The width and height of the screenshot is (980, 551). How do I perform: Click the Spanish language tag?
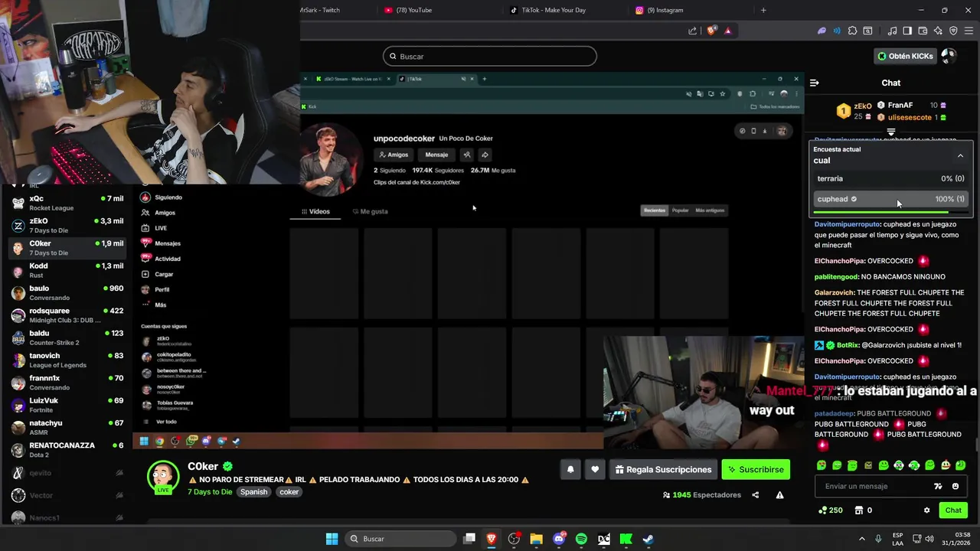point(253,492)
